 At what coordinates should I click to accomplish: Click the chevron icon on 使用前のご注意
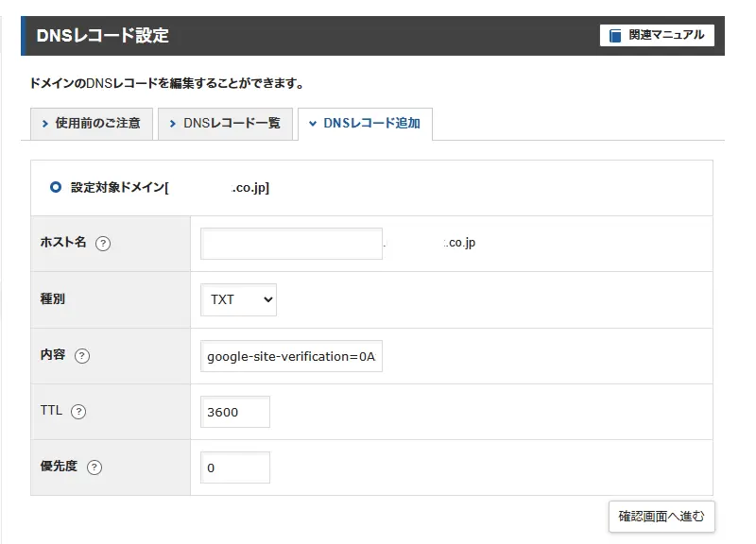[44, 124]
